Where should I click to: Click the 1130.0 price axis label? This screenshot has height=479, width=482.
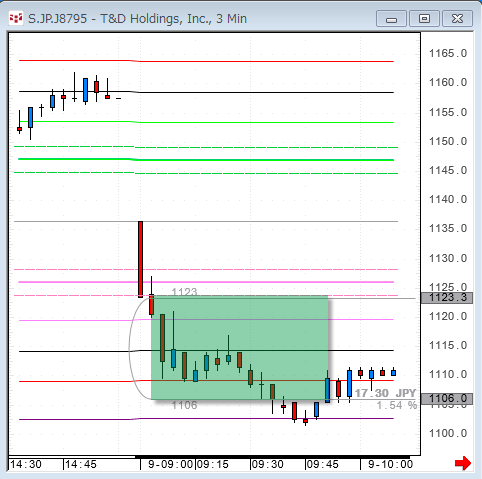point(448,258)
